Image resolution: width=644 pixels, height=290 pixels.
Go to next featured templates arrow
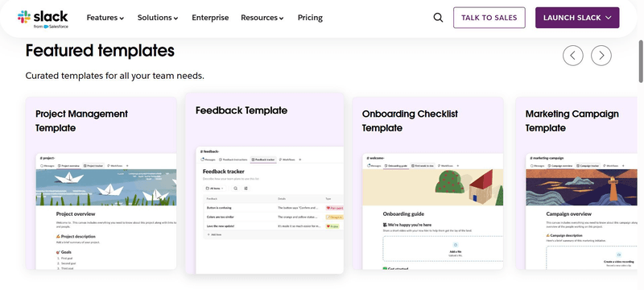(601, 56)
